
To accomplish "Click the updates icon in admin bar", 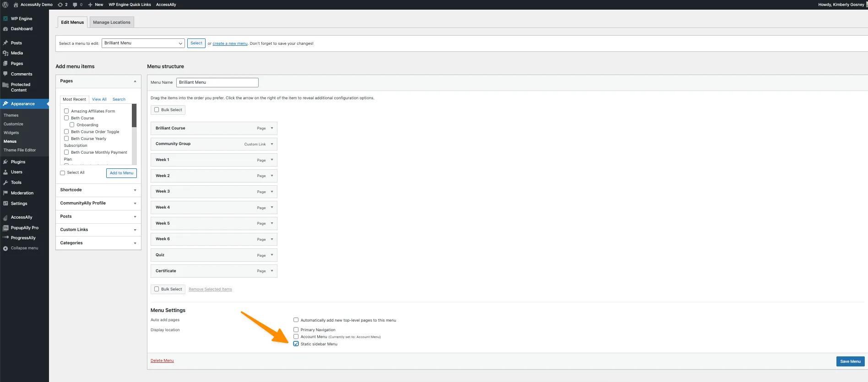I will [60, 5].
